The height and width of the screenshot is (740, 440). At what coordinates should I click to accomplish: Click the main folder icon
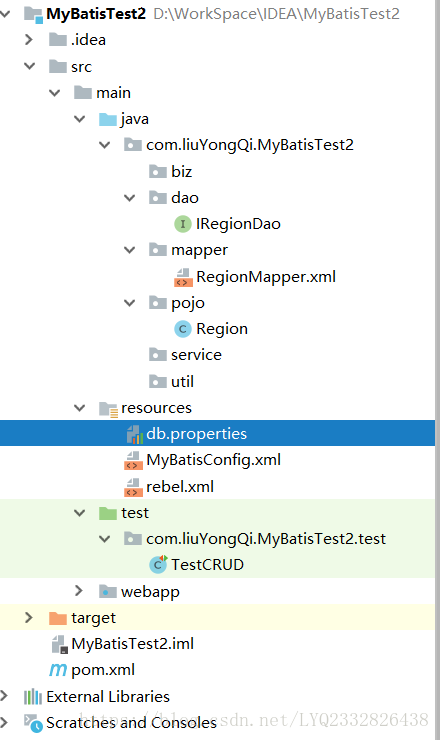83,92
